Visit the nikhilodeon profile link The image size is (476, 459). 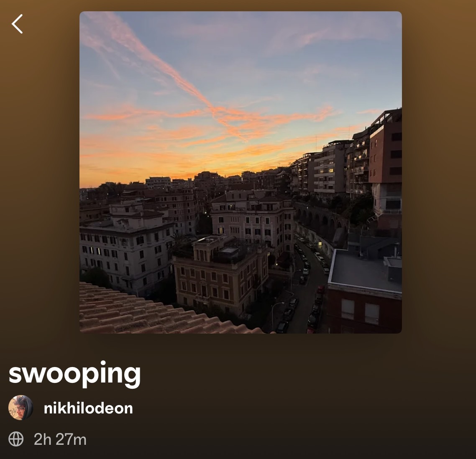coord(88,408)
